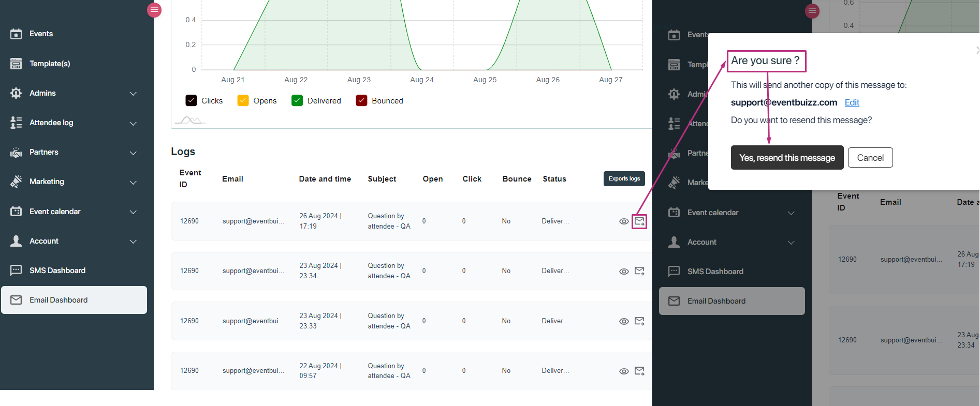Resend the 26 Aug 17:19 email log
The height and width of the screenshot is (406, 980).
[640, 221]
